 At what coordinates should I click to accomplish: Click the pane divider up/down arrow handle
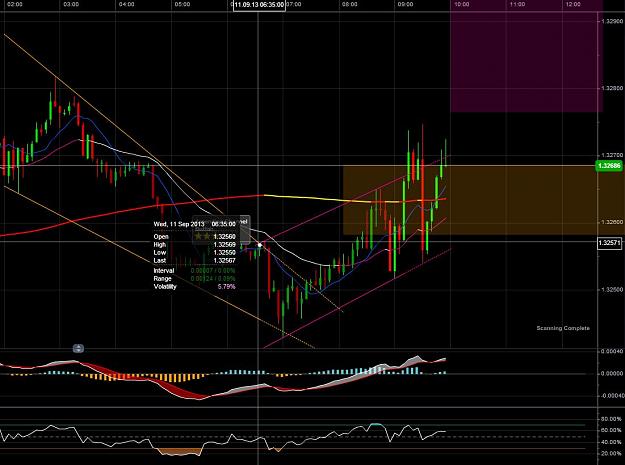(78, 349)
